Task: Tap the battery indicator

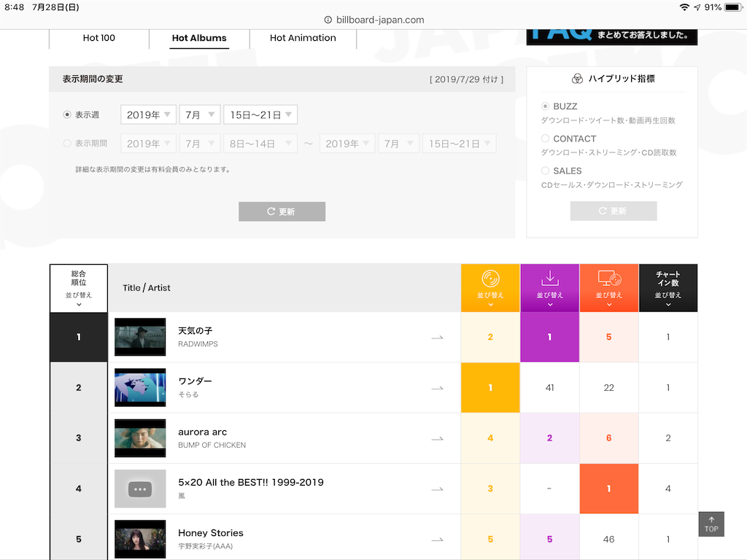Action: click(x=733, y=7)
